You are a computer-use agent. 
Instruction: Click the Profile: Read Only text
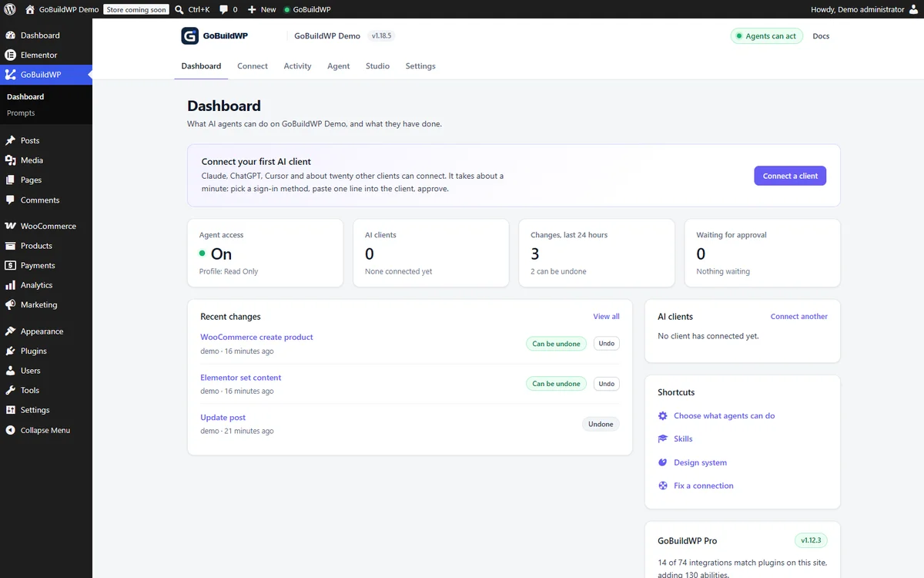tap(229, 271)
